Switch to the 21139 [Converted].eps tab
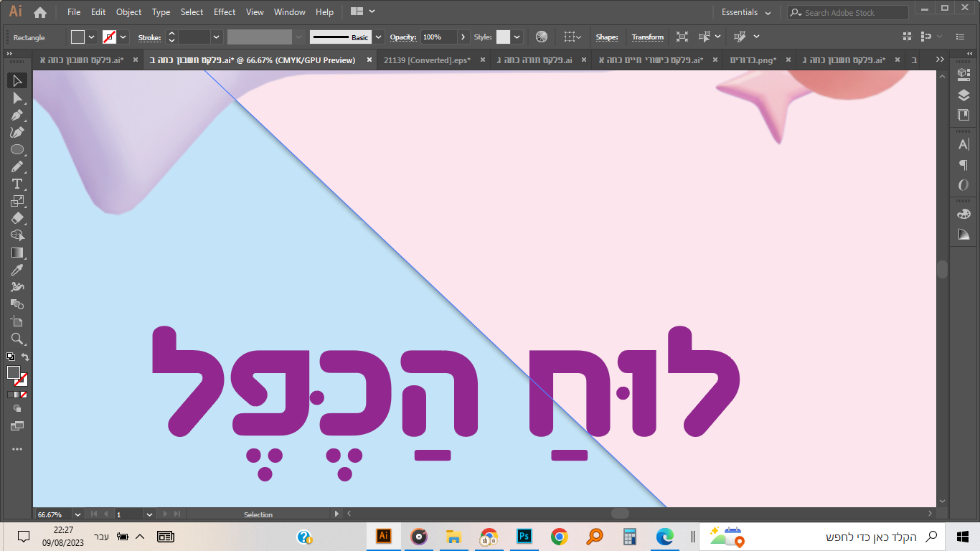The height and width of the screenshot is (551, 980). [x=428, y=60]
